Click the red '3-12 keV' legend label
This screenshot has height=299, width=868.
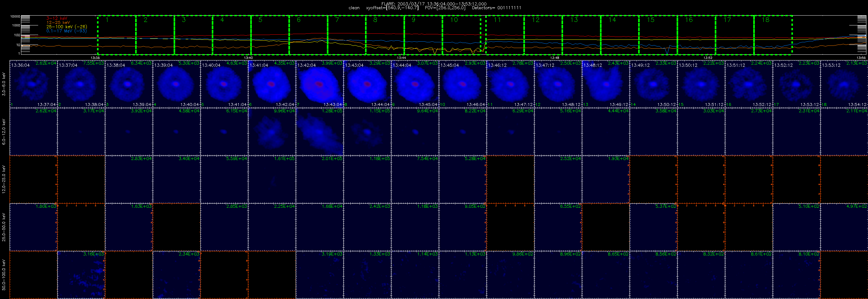[x=57, y=18]
